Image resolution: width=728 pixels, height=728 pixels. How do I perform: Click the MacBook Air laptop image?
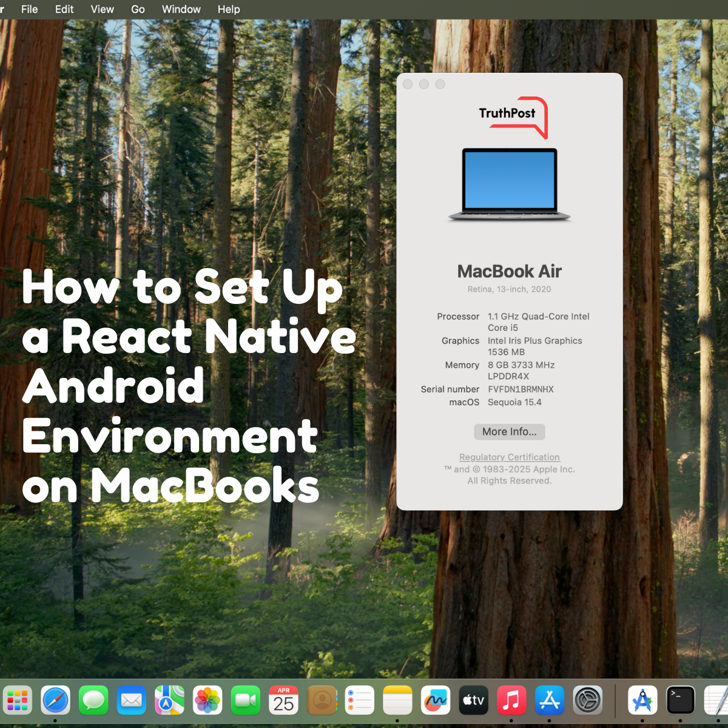click(x=510, y=185)
